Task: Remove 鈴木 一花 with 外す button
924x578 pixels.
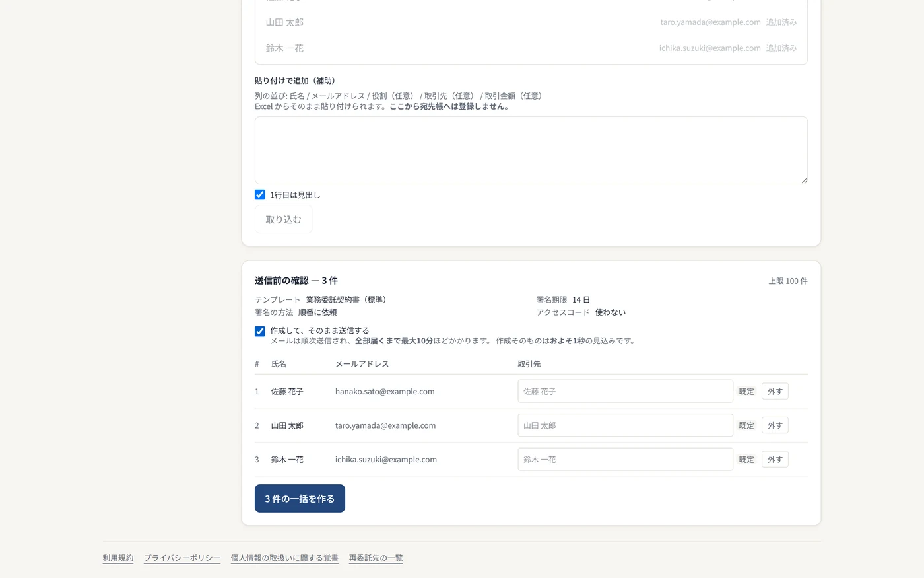Action: click(775, 460)
